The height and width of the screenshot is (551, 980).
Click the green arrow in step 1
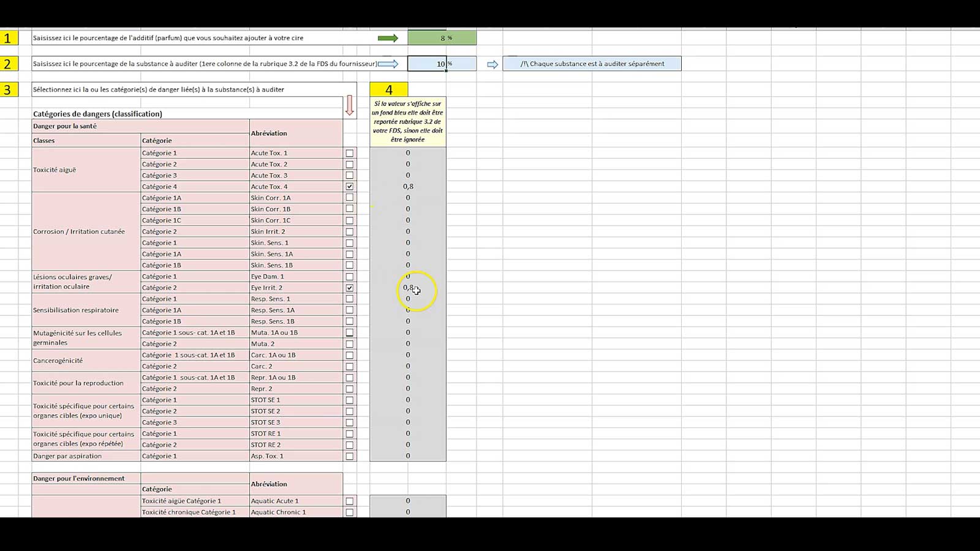388,38
